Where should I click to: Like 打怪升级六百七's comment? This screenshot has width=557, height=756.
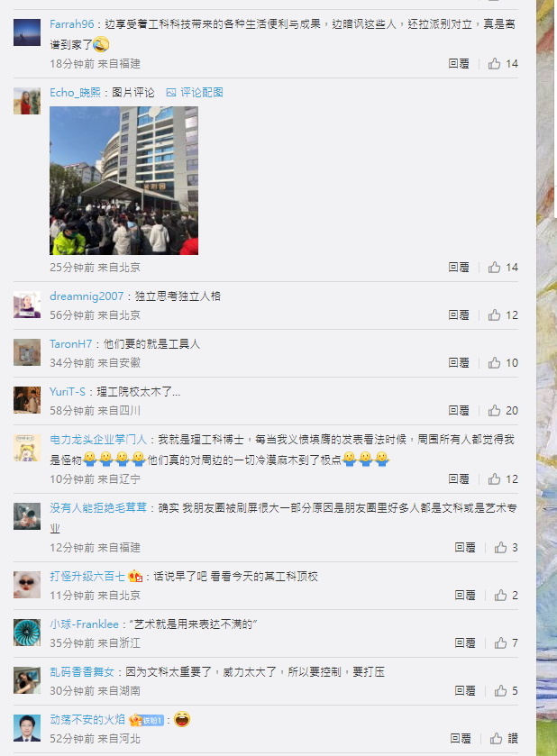pyautogui.click(x=506, y=595)
